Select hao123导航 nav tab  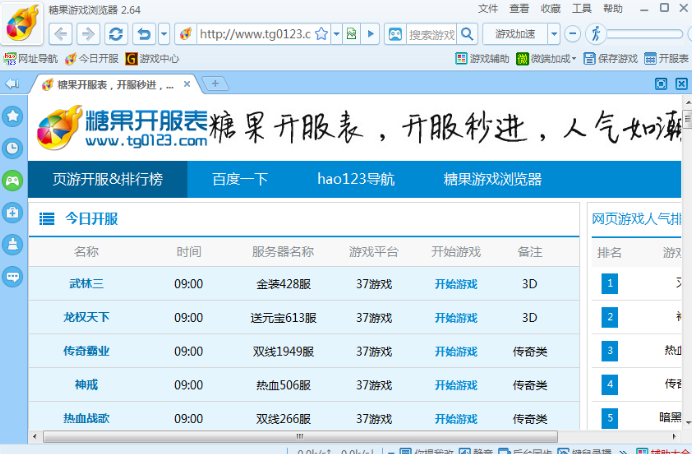356,179
